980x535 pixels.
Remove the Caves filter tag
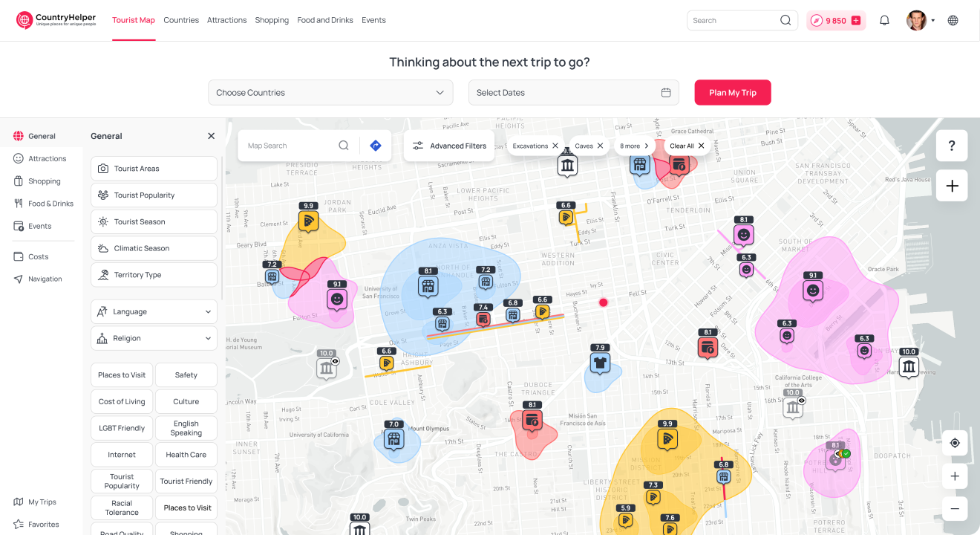pyautogui.click(x=600, y=146)
